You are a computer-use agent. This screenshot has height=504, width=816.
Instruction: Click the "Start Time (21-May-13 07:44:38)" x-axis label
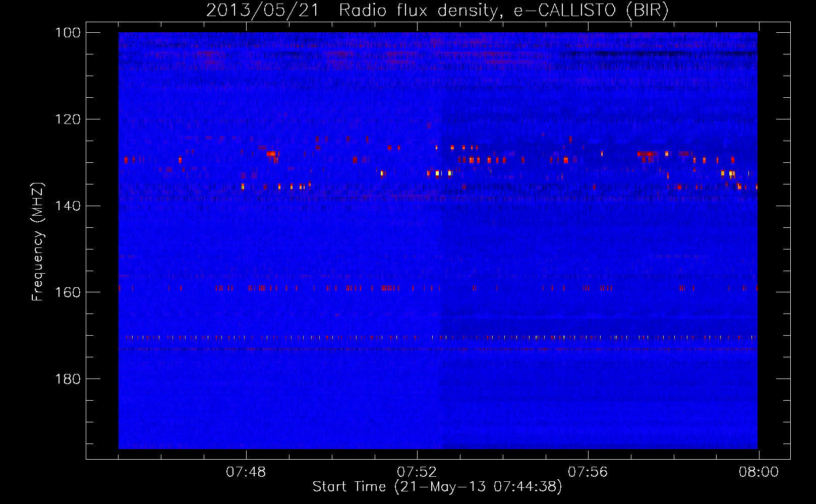[437, 487]
